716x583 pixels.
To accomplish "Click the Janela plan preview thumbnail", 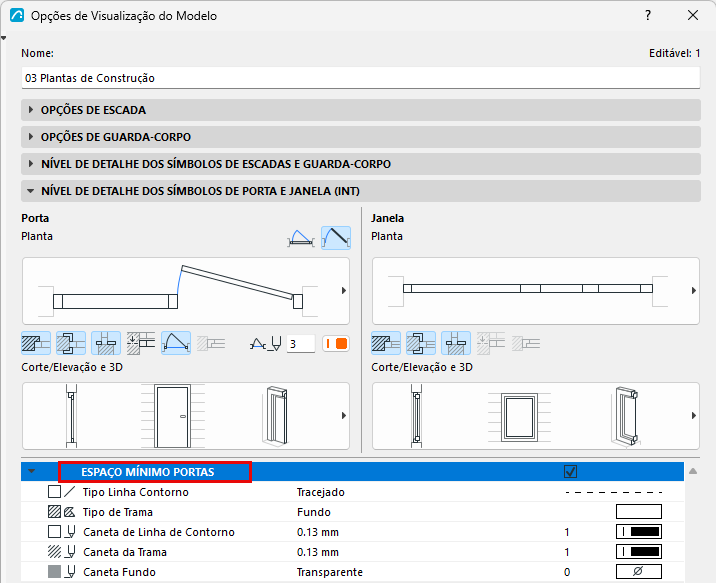I will coord(536,291).
